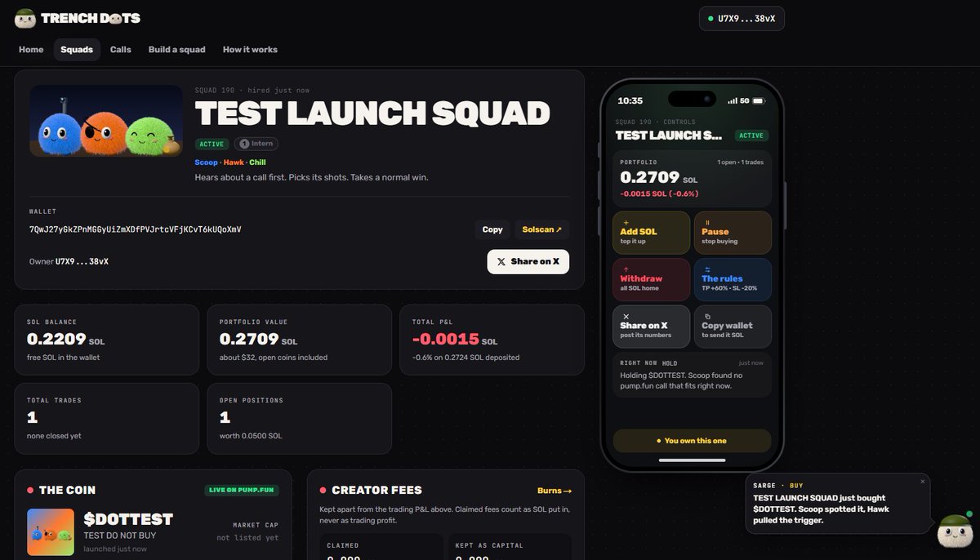Tap the swap icon above The rules
Viewport: 980px width, 560px height.
pos(707,269)
